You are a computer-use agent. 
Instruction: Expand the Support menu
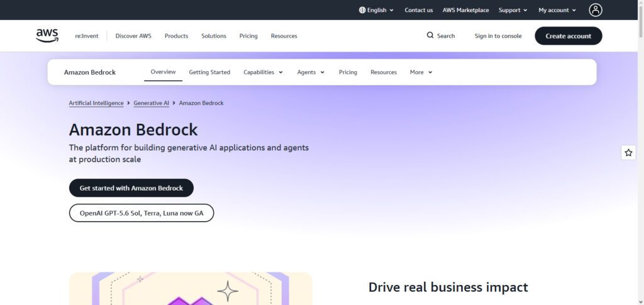(513, 10)
